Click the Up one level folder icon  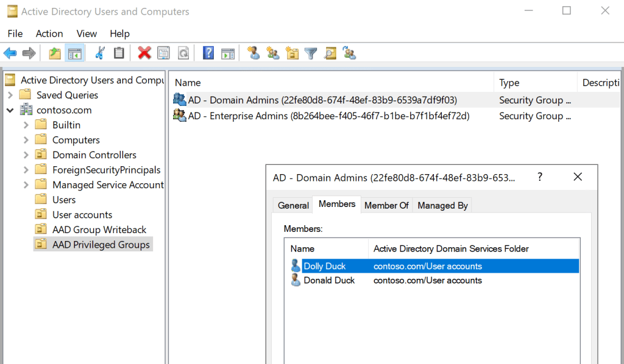[55, 54]
